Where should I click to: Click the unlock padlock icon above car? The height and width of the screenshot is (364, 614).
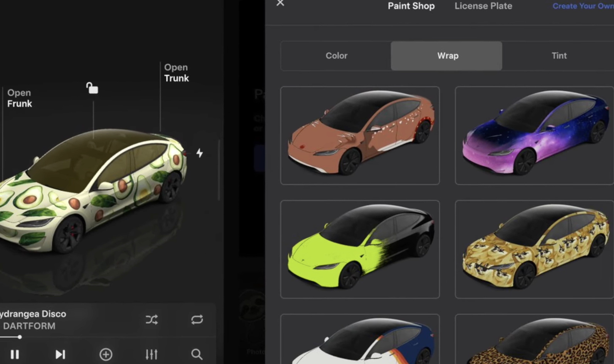[92, 88]
